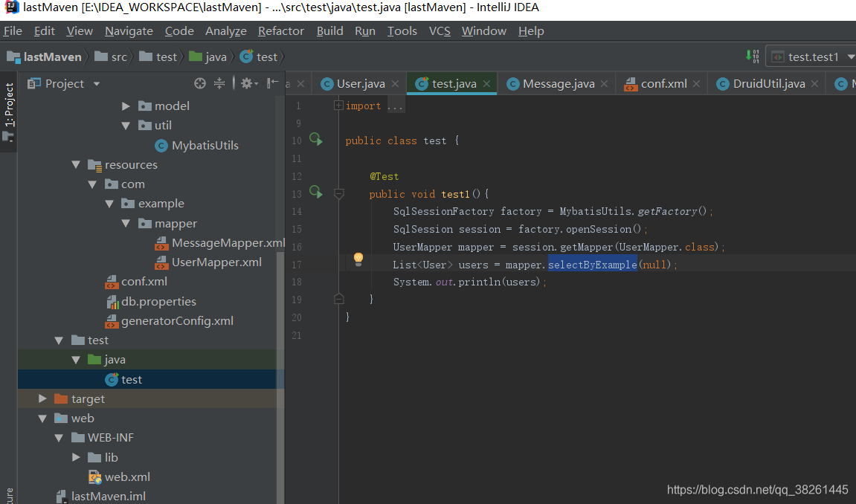This screenshot has width=856, height=504.
Task: Click the build project binary arrow icon
Action: pos(753,56)
